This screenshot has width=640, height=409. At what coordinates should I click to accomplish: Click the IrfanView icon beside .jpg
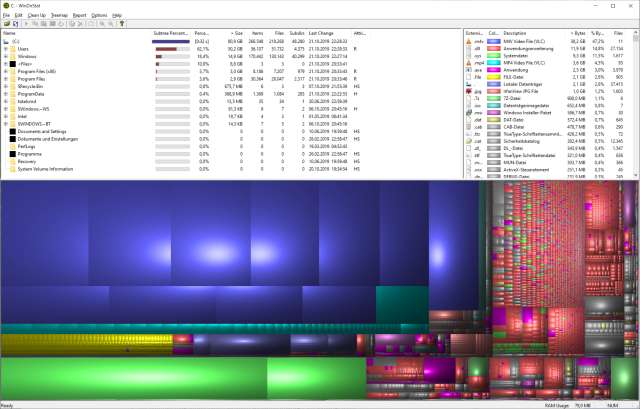click(x=469, y=91)
